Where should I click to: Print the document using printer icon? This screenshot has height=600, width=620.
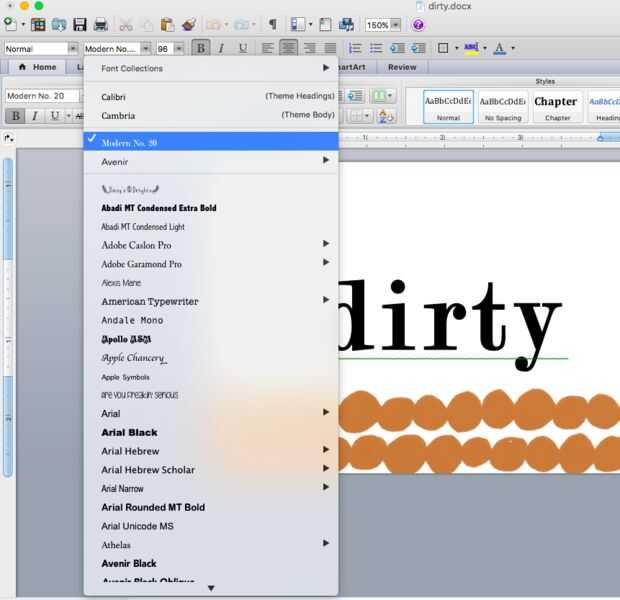[x=100, y=25]
